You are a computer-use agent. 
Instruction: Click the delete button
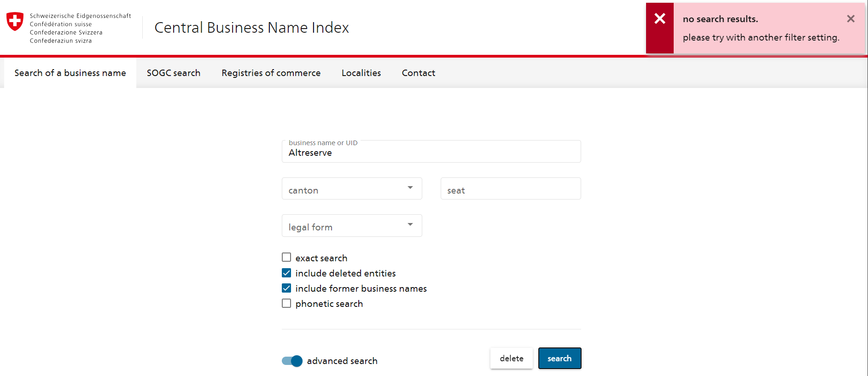[511, 358]
